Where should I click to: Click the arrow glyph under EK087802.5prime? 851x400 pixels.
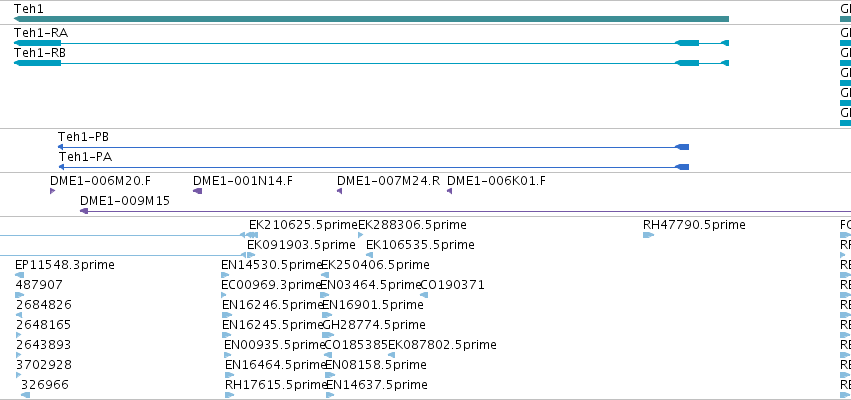click(391, 355)
